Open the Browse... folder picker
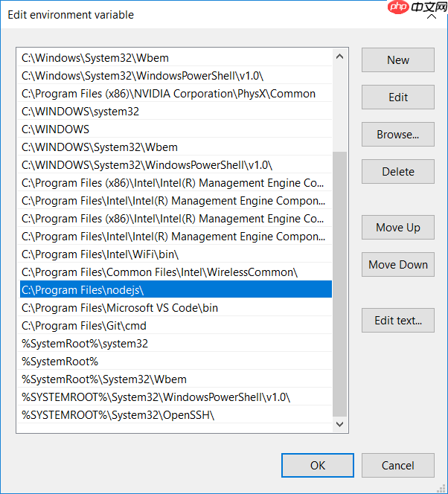The width and height of the screenshot is (448, 494). tap(398, 134)
